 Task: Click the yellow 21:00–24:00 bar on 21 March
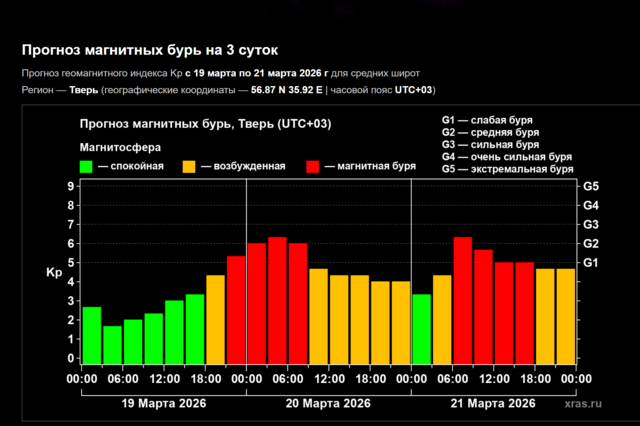[x=566, y=316]
